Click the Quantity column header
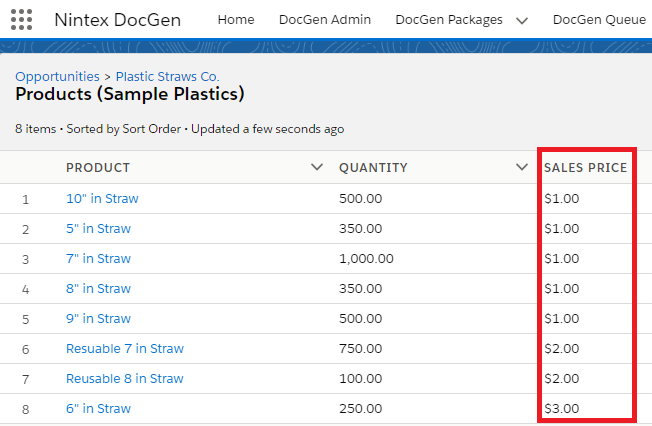 373,167
